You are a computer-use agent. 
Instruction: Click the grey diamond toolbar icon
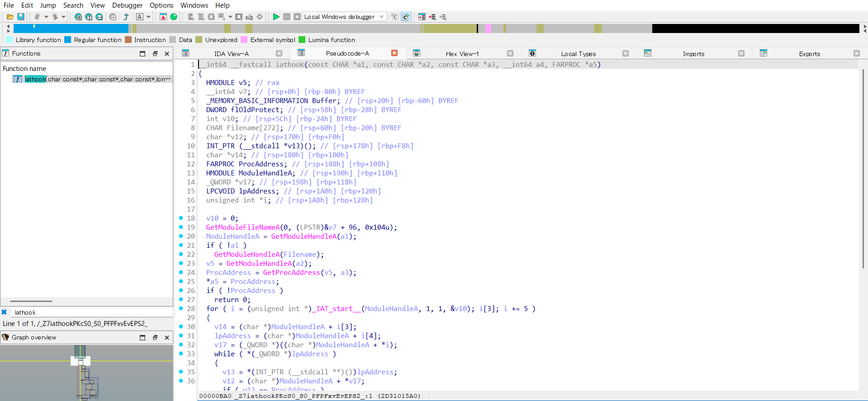(260, 17)
